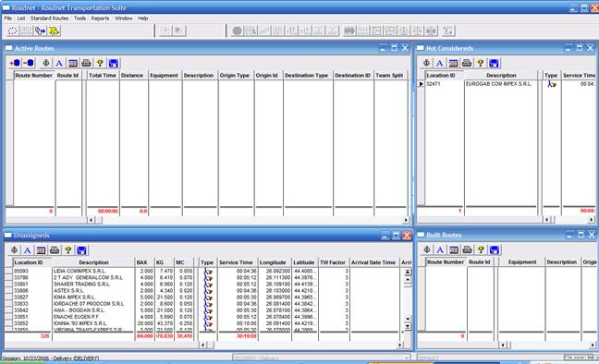The width and height of the screenshot is (599, 364).
Task: Click the Unassigneds list scroll-down arrow
Action: (408, 320)
